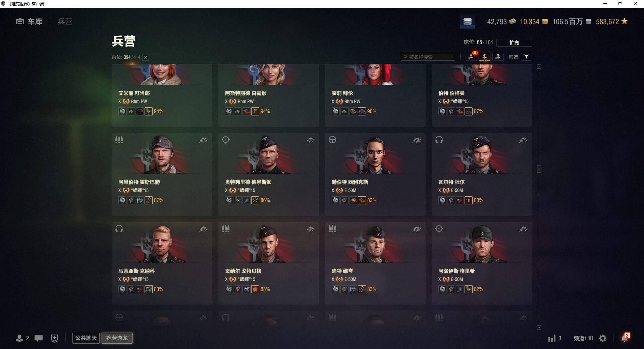
Task: Clear the crew filter with the X next to 394/414
Action: (146, 57)
